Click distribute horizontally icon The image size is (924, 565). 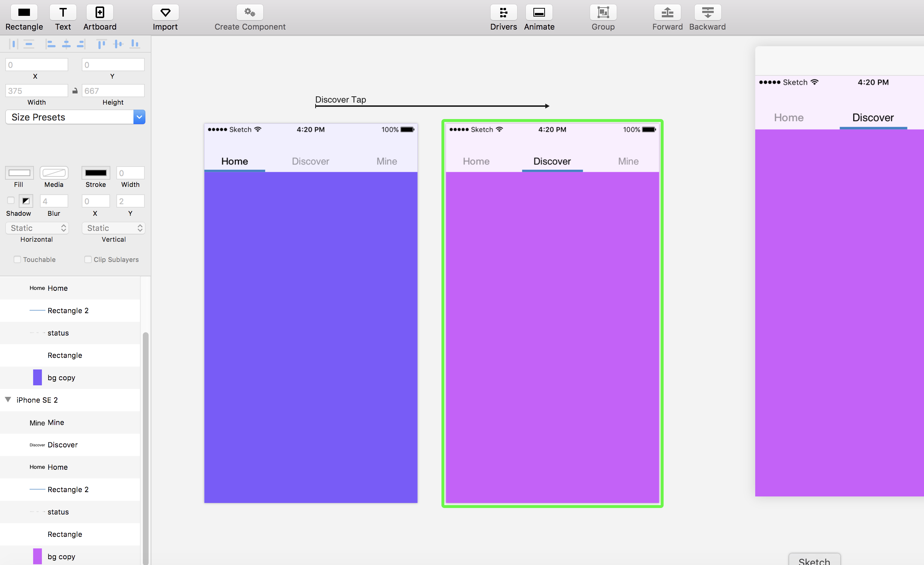[13, 44]
